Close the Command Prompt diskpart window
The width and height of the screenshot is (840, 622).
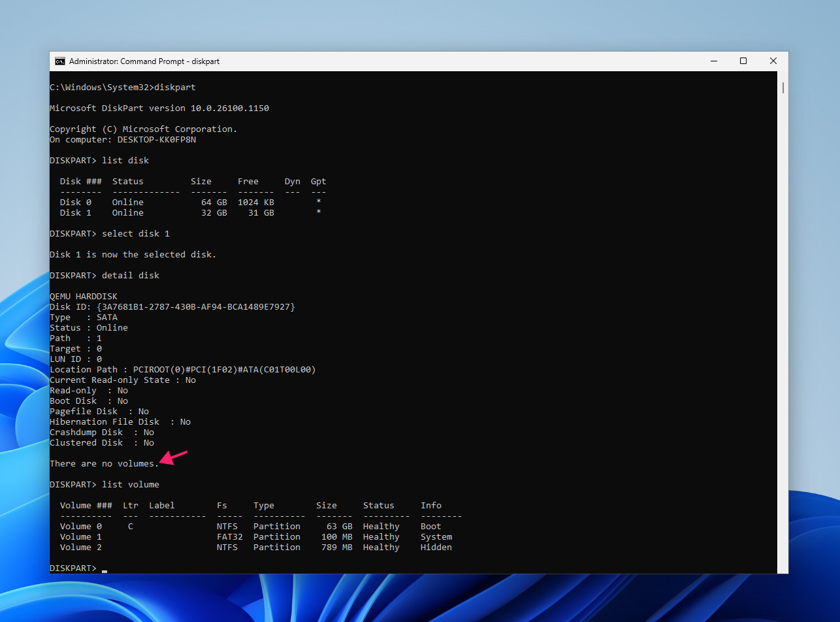[x=773, y=61]
